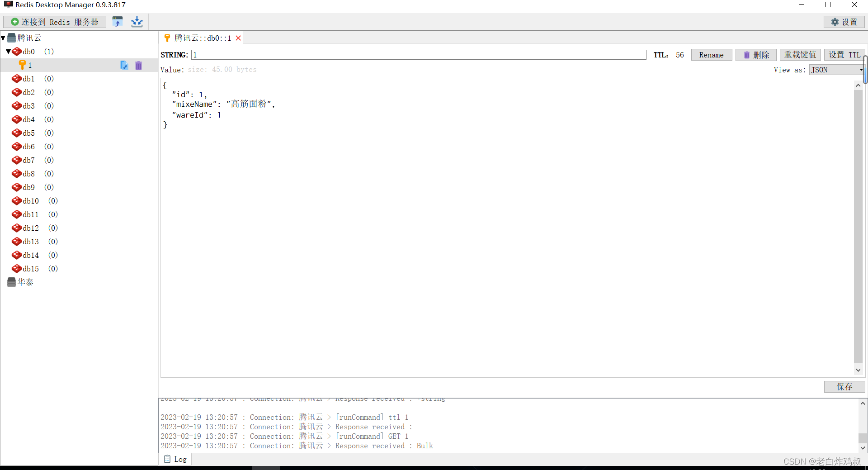Open the db10 database icon

pos(17,201)
